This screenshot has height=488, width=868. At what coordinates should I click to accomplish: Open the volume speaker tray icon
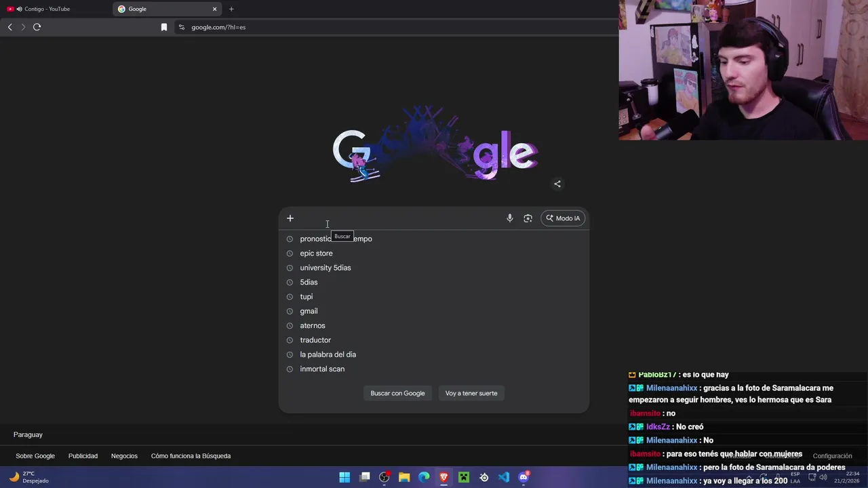[x=823, y=477]
